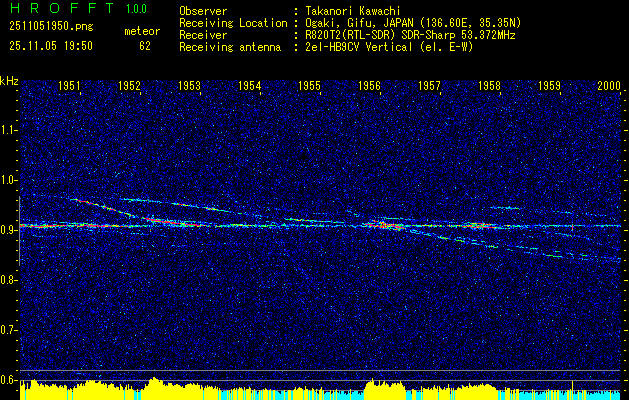629x400 pixels.
Task: Click the 2el-HB9CV Vertical antenna text
Action: (x=390, y=47)
